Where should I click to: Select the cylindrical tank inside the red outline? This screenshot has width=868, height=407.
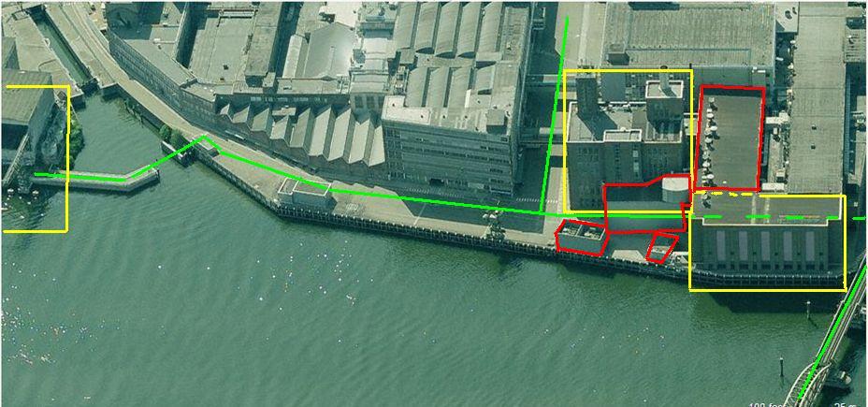click(x=675, y=190)
